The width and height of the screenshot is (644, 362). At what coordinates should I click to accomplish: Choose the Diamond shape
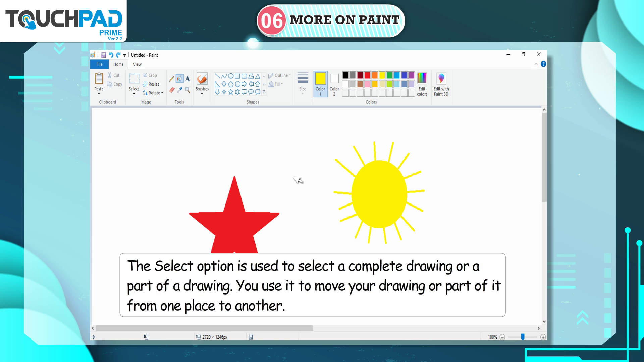coord(224,84)
